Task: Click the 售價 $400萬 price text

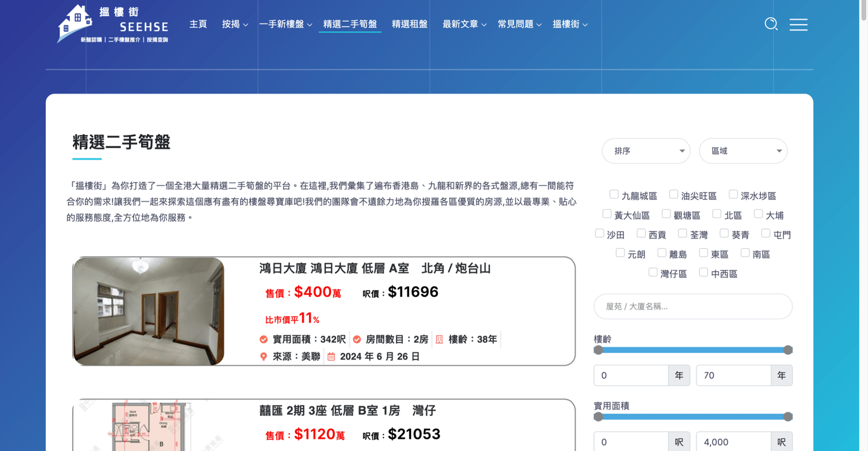Action: coord(303,293)
